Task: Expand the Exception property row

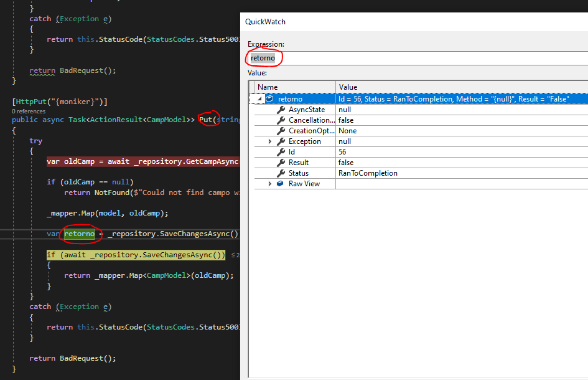Action: pyautogui.click(x=269, y=141)
